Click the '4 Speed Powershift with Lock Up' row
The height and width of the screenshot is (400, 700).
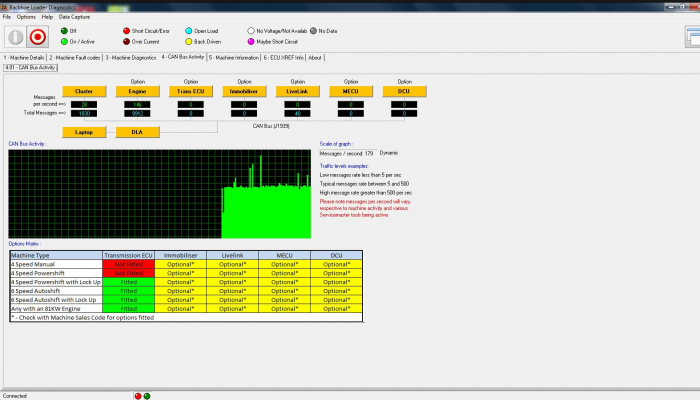[x=186, y=282]
